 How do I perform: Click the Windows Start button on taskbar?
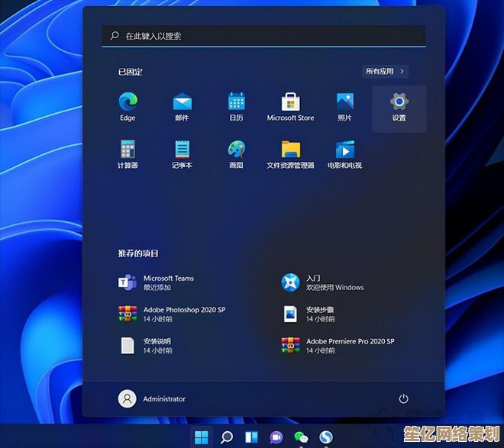click(202, 437)
